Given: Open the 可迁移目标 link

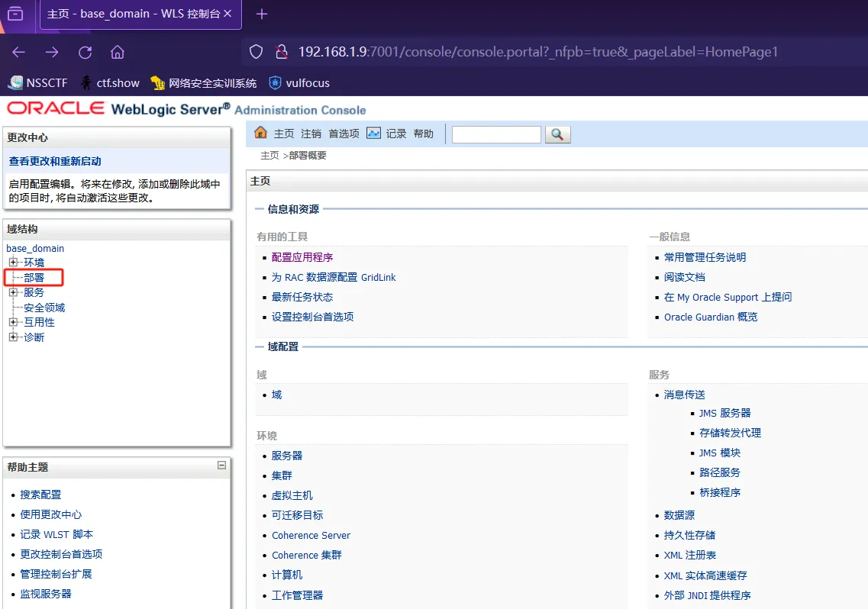Looking at the screenshot, I should point(297,515).
